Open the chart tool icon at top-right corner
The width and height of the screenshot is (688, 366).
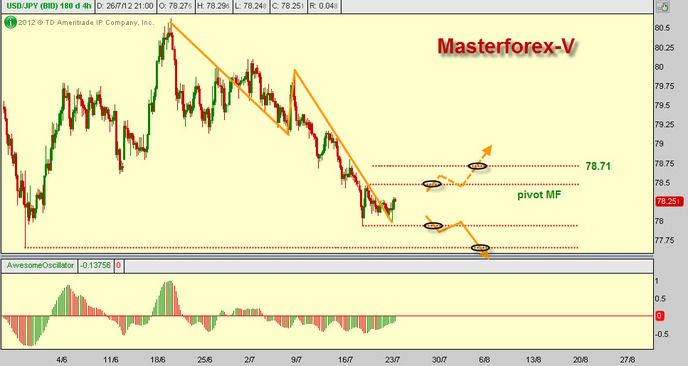(x=663, y=6)
